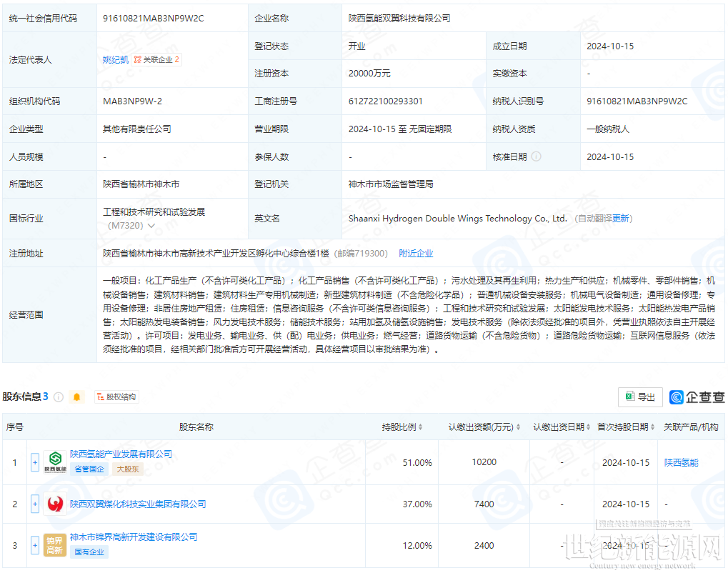Viewport: 728px width, 573px height.
Task: Select the English name Shaanxi Hydrogen Double Wings Technology
Action: pos(458,219)
